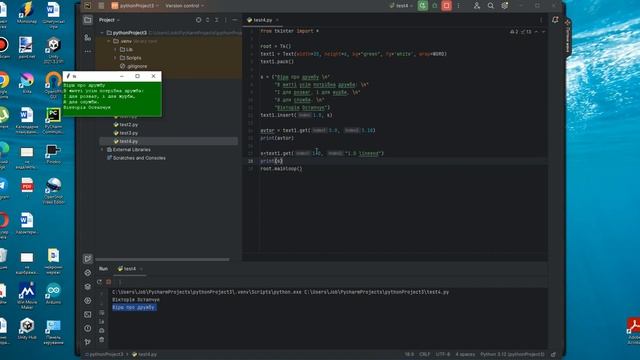The width and height of the screenshot is (640, 360).
Task: Close the test4 Run tab
Action: coord(141,269)
